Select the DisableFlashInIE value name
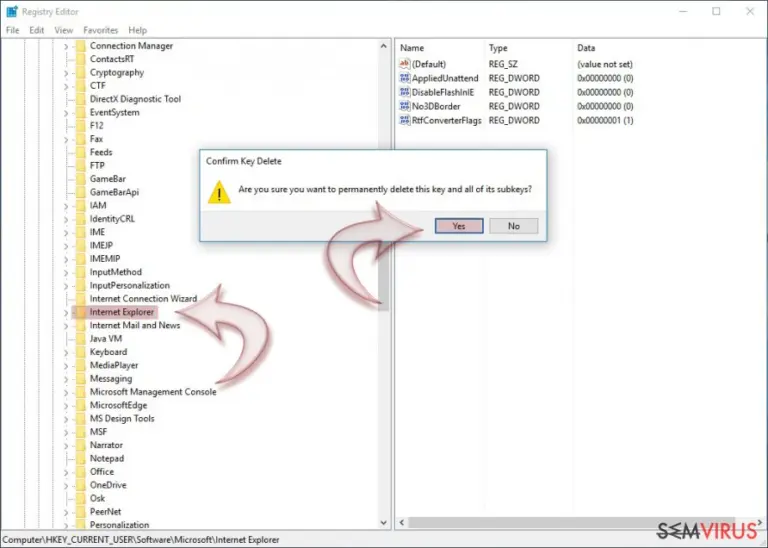 (443, 92)
